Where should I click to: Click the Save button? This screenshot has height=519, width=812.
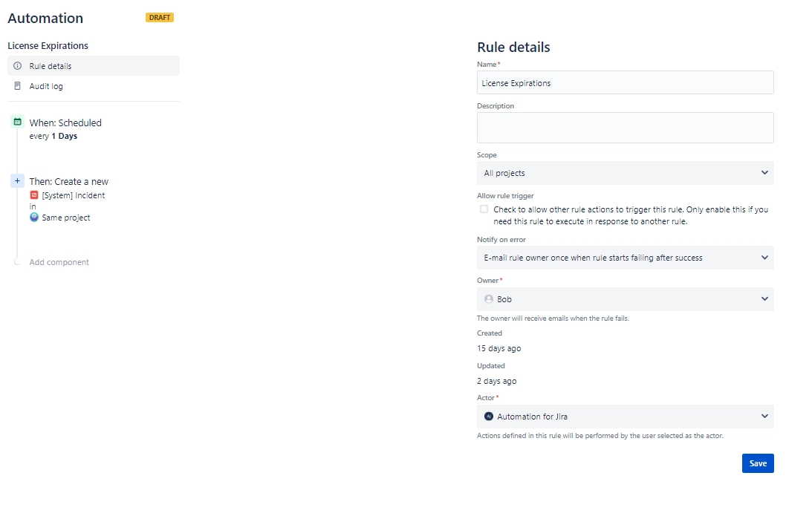point(758,463)
